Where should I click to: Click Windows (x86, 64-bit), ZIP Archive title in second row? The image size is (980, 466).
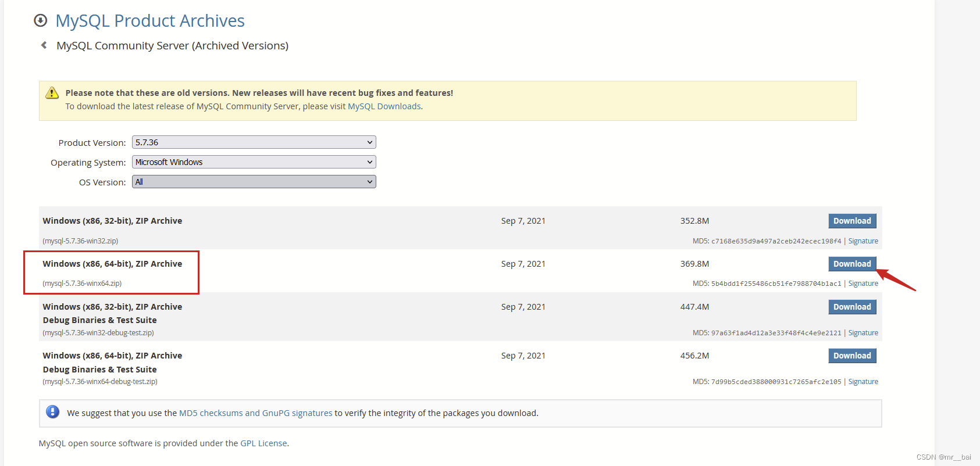pyautogui.click(x=112, y=264)
